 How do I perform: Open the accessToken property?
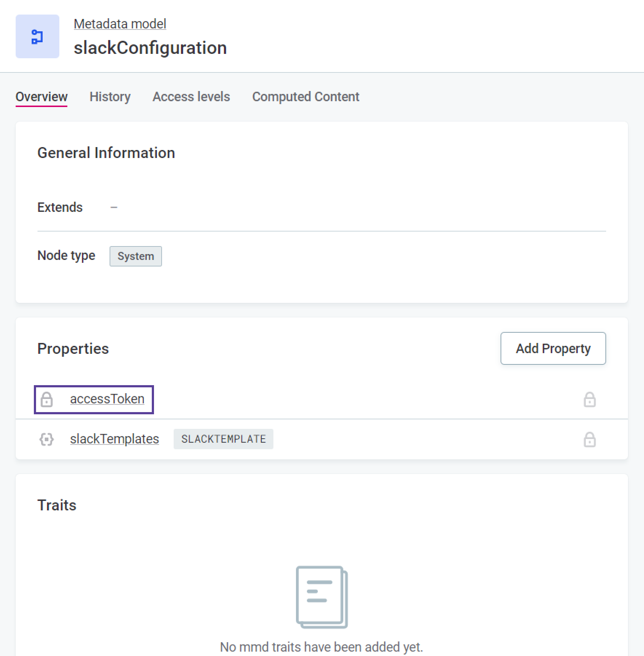pyautogui.click(x=107, y=399)
